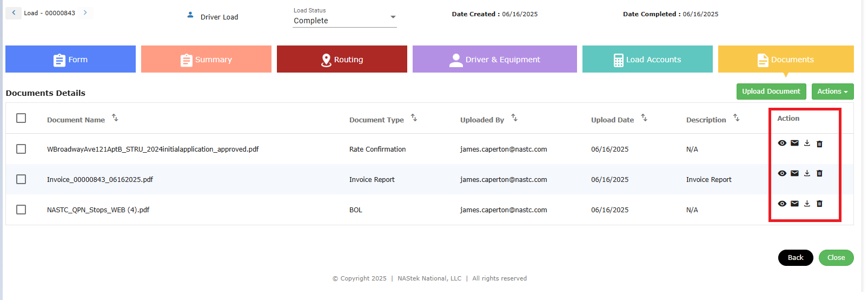Image resolution: width=868 pixels, height=300 pixels.
Task: Sort by Document Name column arrows
Action: click(x=115, y=118)
